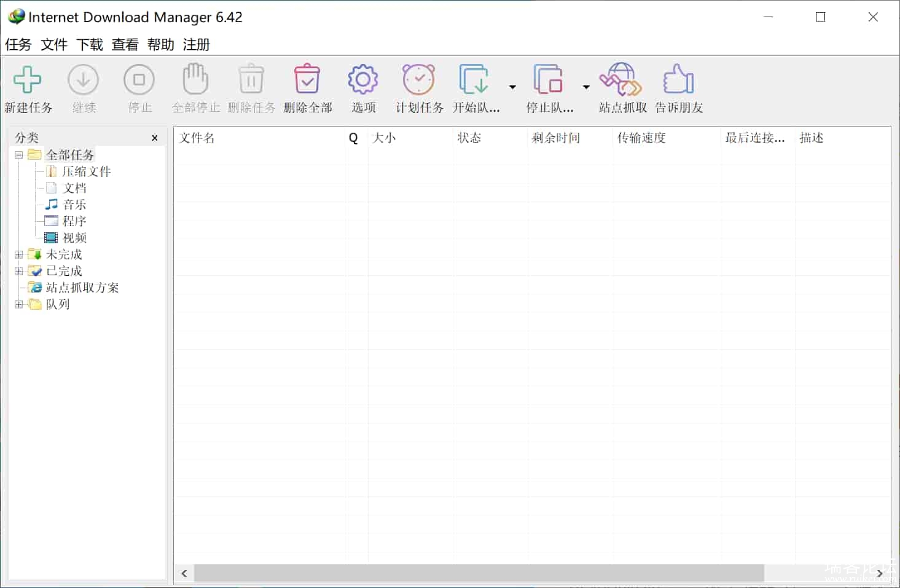900x588 pixels.
Task: Click the 新建任务 (new task) plus icon
Action: coord(28,80)
